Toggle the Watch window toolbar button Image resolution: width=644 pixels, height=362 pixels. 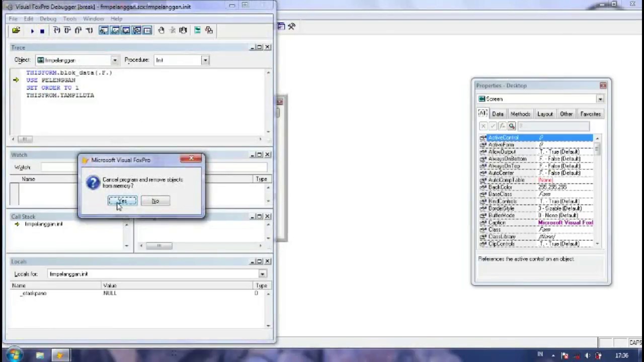coord(115,31)
